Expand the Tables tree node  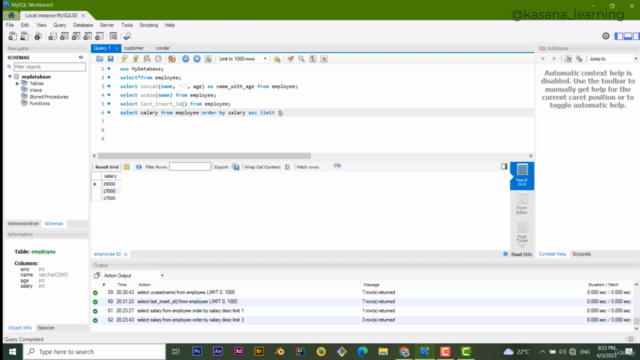click(x=18, y=83)
